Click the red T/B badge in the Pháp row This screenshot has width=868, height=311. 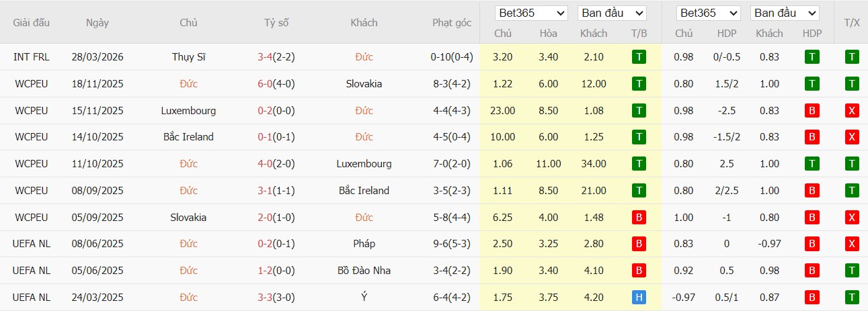tap(639, 244)
